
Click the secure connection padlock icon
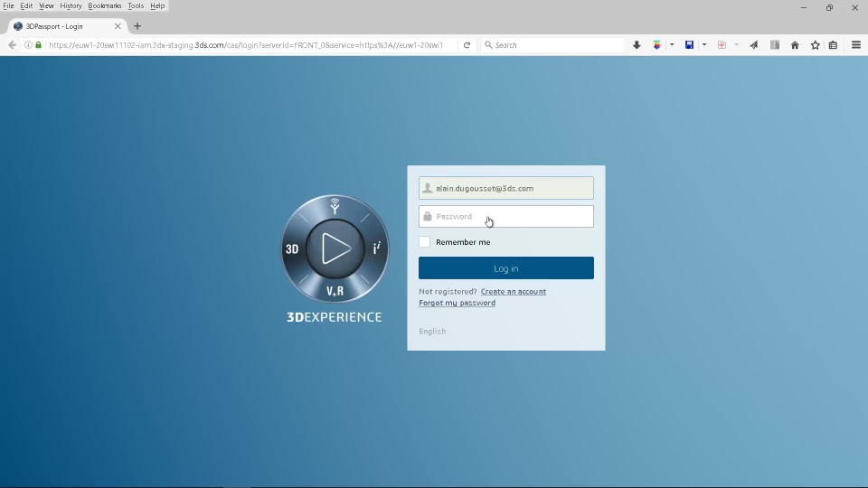coord(38,45)
